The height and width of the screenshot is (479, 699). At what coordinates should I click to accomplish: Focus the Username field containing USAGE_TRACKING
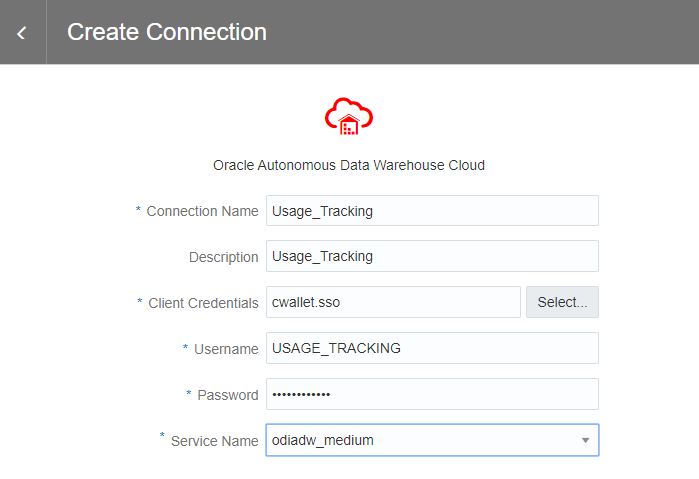pyautogui.click(x=432, y=348)
